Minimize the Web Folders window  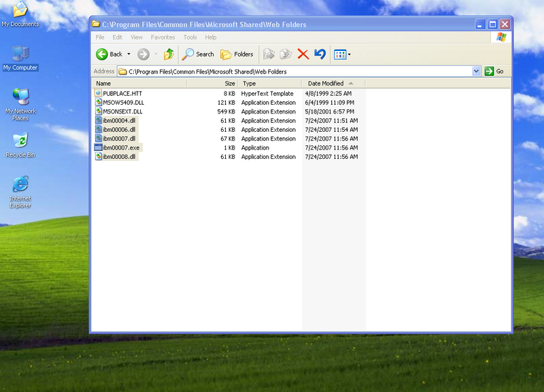click(x=480, y=24)
